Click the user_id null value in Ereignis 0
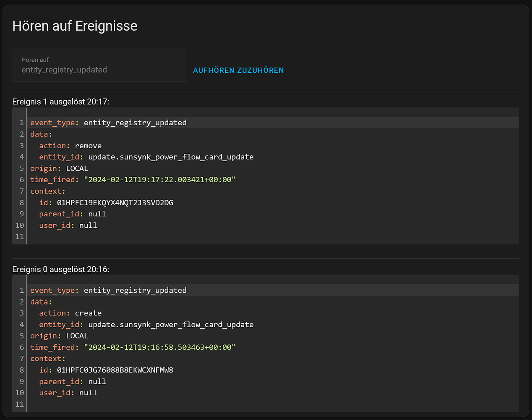Image resolution: width=532 pixels, height=420 pixels. pos(88,392)
